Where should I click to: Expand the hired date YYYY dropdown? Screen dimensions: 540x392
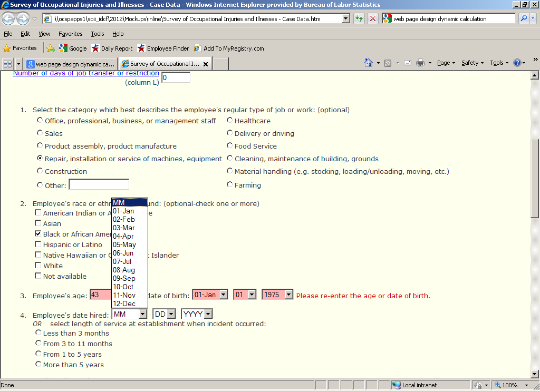(x=208, y=314)
